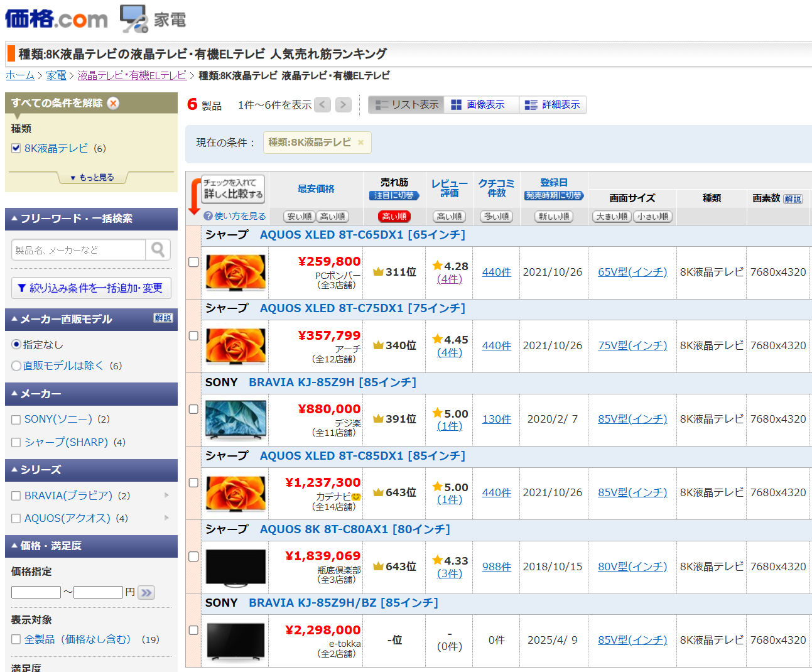Image resolution: width=812 pixels, height=672 pixels.
Task: Sort reviews by 高い順 under レビュー評価
Action: [450, 217]
